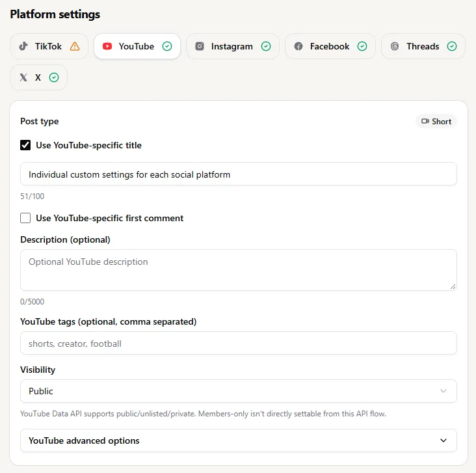
Task: Click the X green checkmark status icon
Action: click(x=54, y=77)
